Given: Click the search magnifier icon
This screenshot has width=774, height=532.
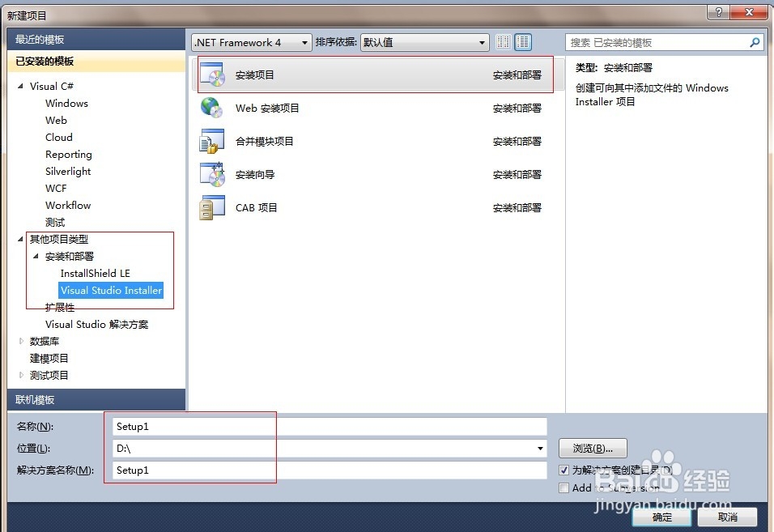Looking at the screenshot, I should (755, 42).
